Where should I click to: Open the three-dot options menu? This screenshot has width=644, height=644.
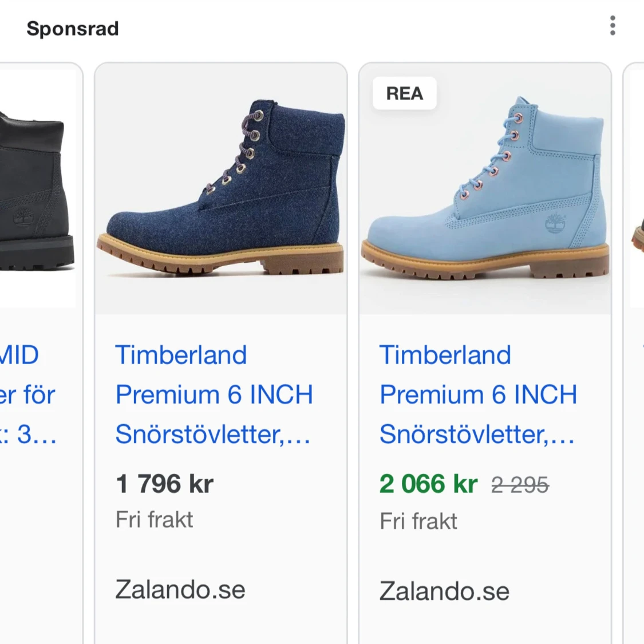(x=613, y=25)
